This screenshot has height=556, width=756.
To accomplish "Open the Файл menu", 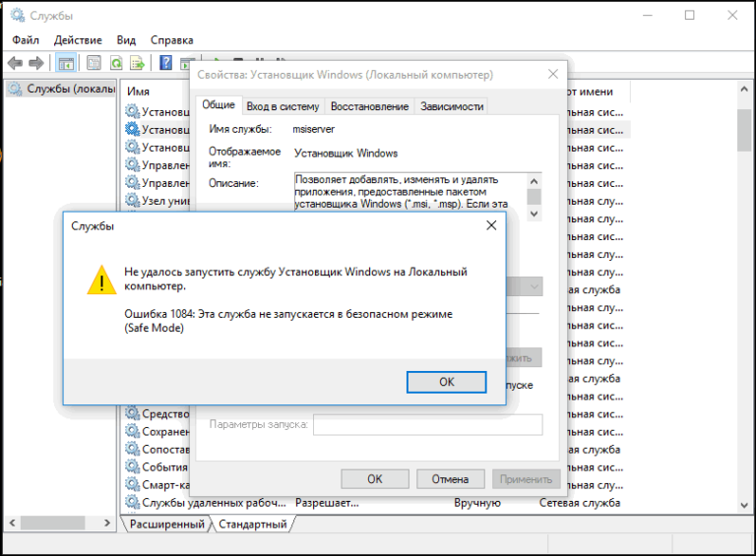I will [26, 40].
